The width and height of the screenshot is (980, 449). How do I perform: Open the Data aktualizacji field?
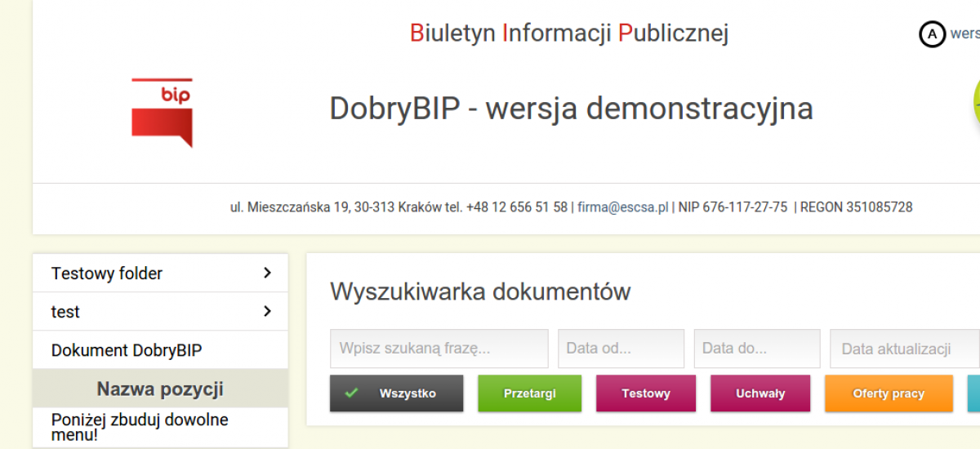tap(905, 349)
